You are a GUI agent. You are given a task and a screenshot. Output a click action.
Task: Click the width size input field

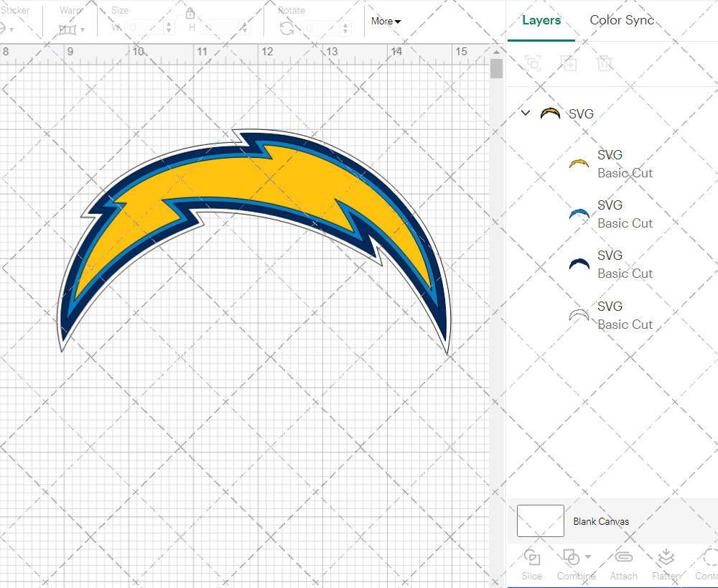tap(144, 27)
